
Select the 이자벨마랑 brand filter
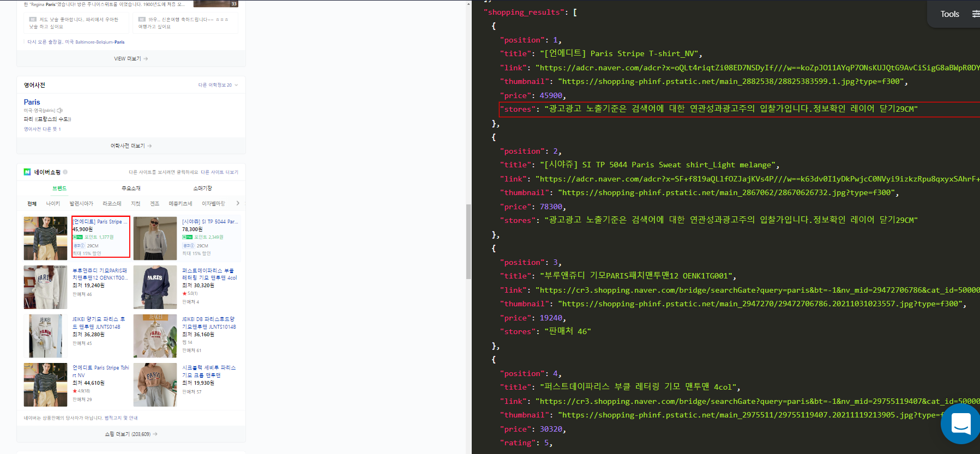pos(213,204)
